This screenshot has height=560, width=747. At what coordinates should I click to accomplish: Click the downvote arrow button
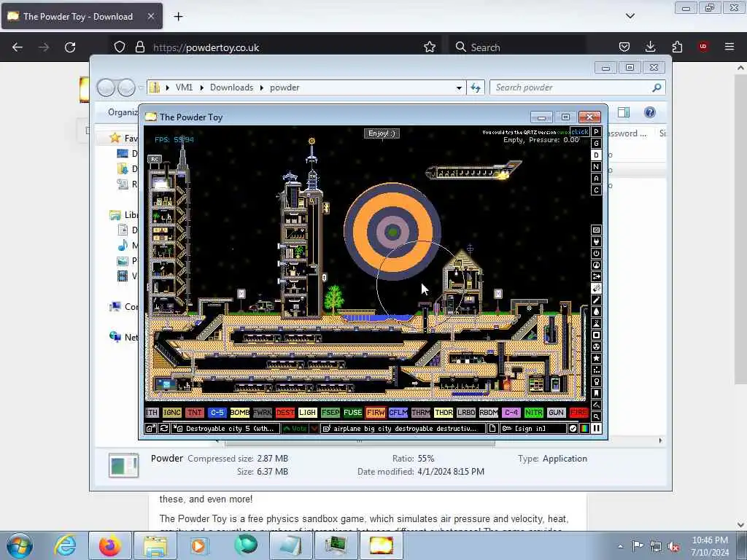point(314,429)
